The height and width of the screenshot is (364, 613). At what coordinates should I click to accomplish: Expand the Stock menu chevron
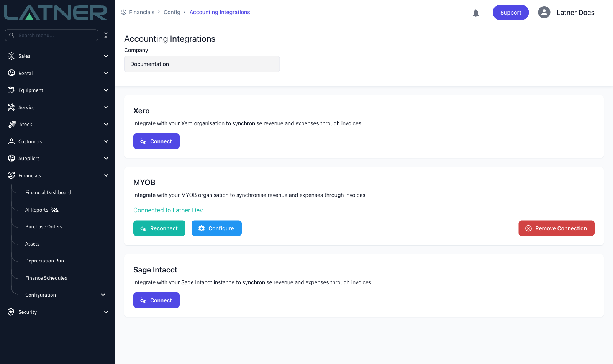[x=106, y=124]
